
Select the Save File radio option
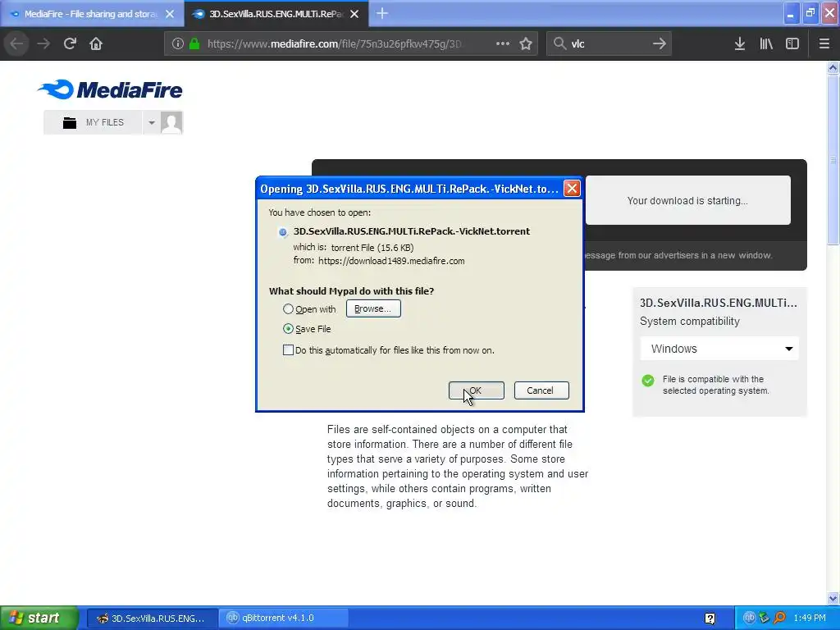pos(288,329)
